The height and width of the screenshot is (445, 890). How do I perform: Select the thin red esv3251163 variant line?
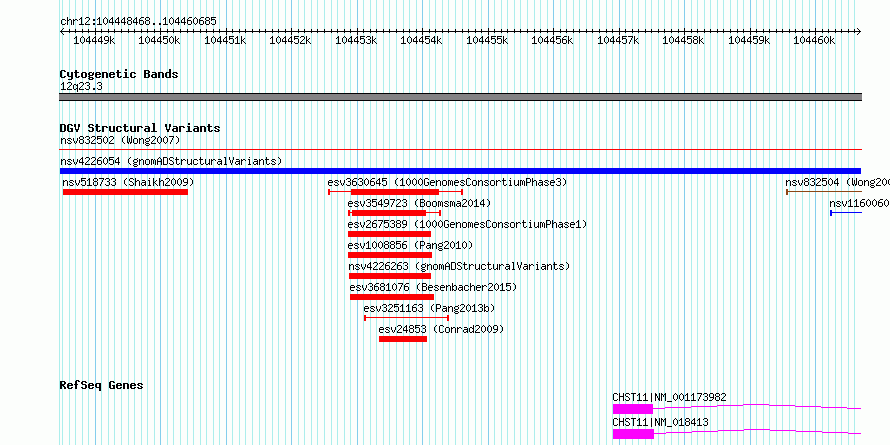(x=406, y=318)
